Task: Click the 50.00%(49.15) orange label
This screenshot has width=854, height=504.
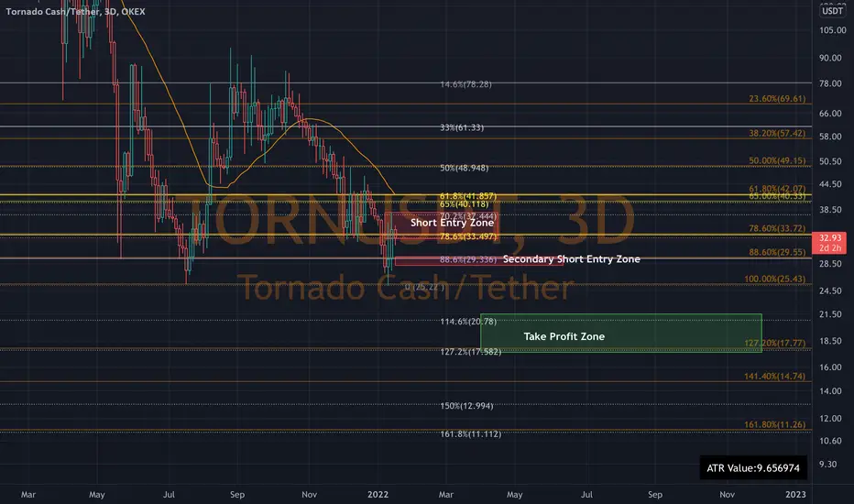Action: (777, 160)
